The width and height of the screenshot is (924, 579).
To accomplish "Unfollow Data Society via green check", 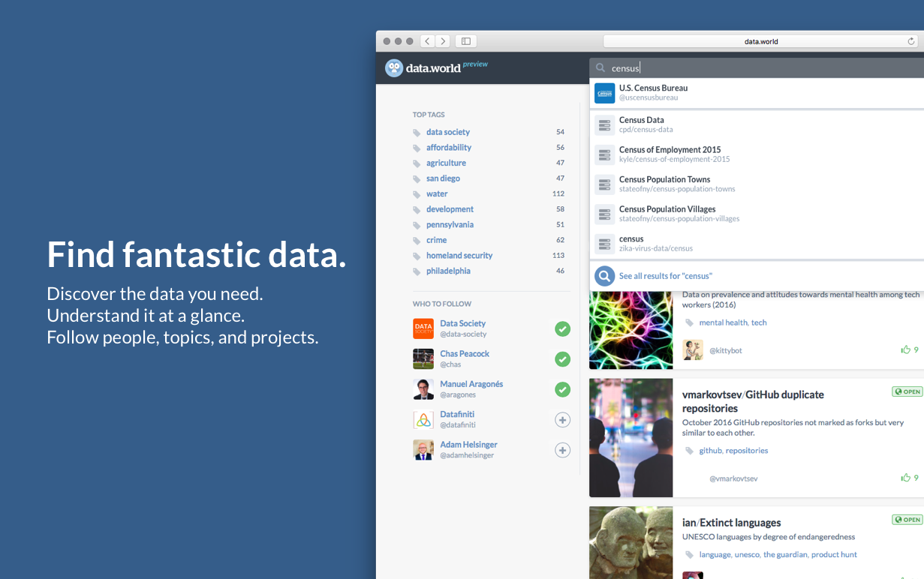I will (x=562, y=328).
